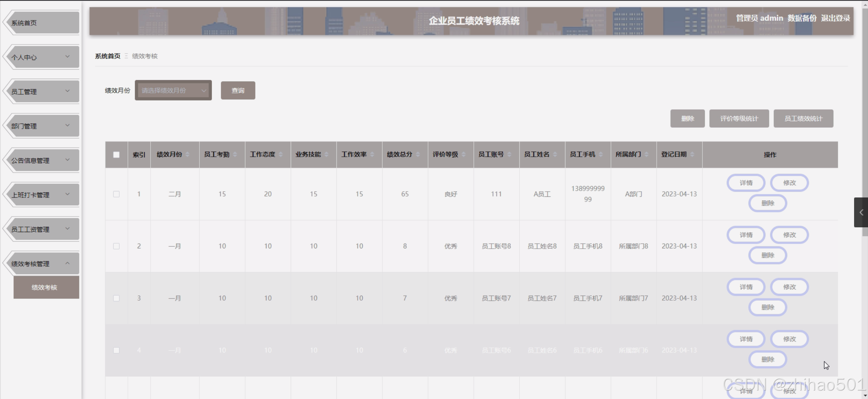Image resolution: width=868 pixels, height=399 pixels.
Task: View 详情 details for A员工 row
Action: coord(746,183)
